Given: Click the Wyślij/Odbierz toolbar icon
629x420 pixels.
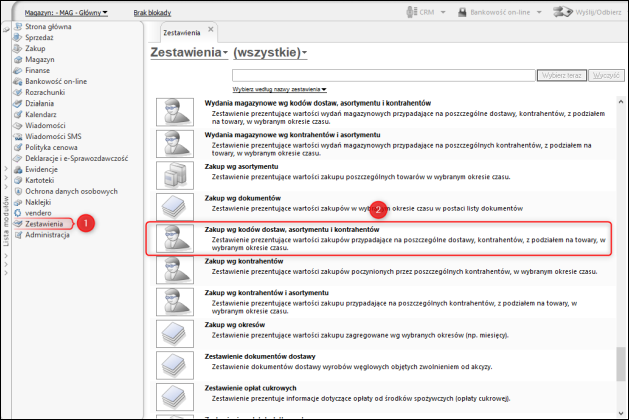Looking at the screenshot, I should [562, 12].
